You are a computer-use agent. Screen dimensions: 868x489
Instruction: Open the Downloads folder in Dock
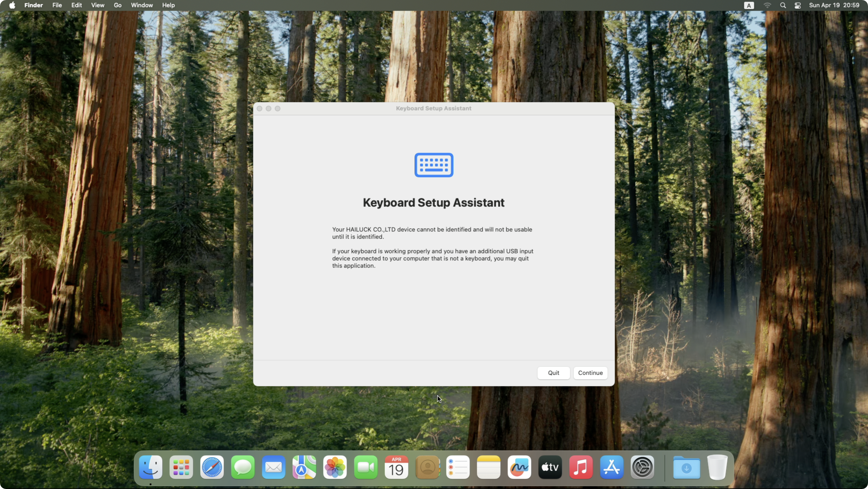(x=686, y=467)
